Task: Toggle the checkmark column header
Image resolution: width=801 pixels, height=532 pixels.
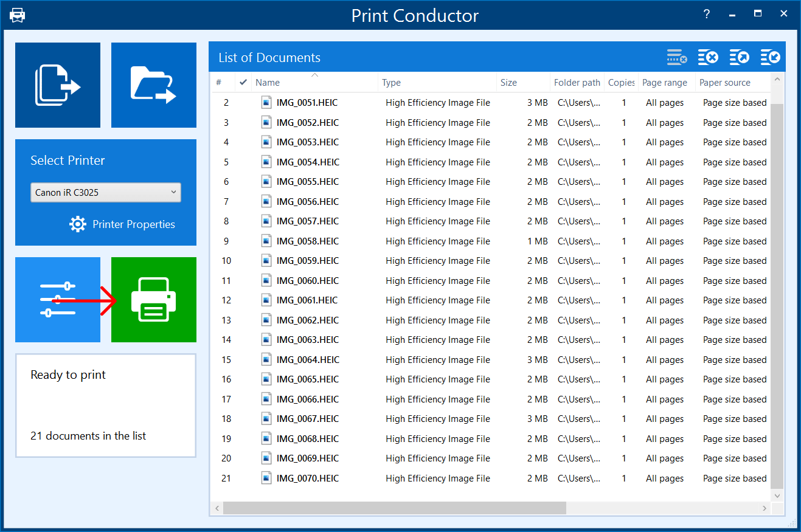Action: point(243,83)
